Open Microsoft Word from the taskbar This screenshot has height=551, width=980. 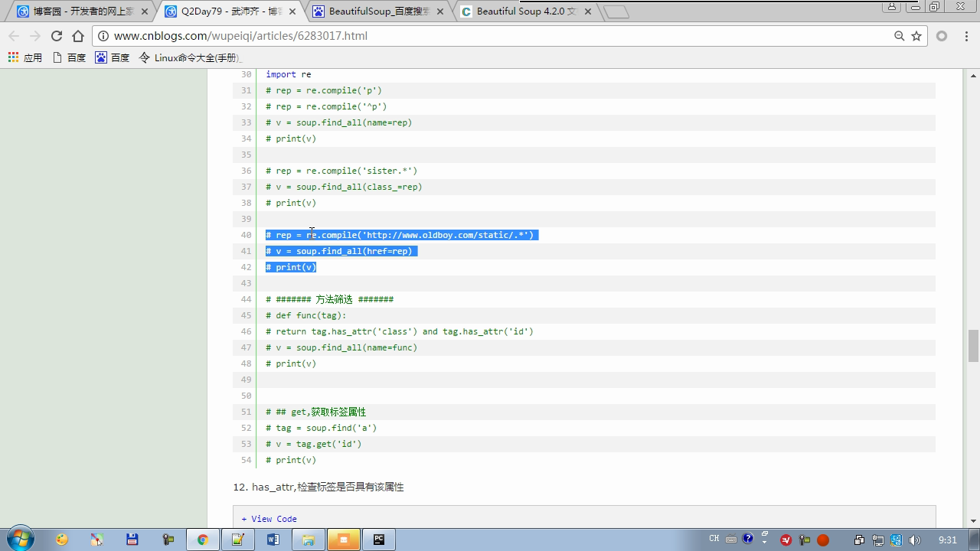[x=273, y=540]
